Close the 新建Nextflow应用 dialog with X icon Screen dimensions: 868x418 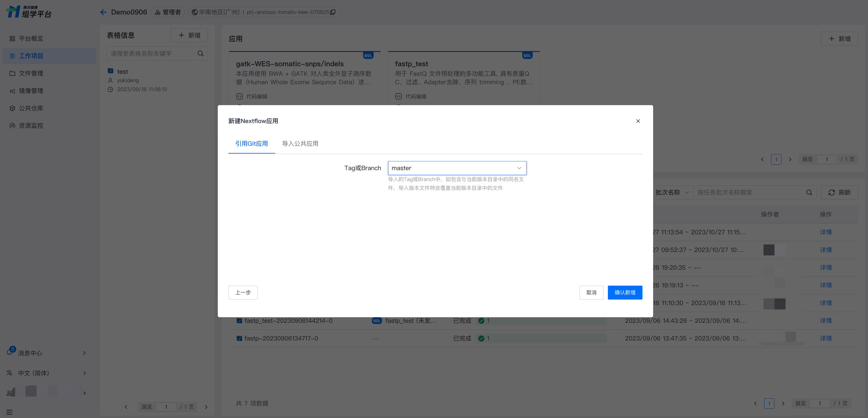[x=638, y=121]
